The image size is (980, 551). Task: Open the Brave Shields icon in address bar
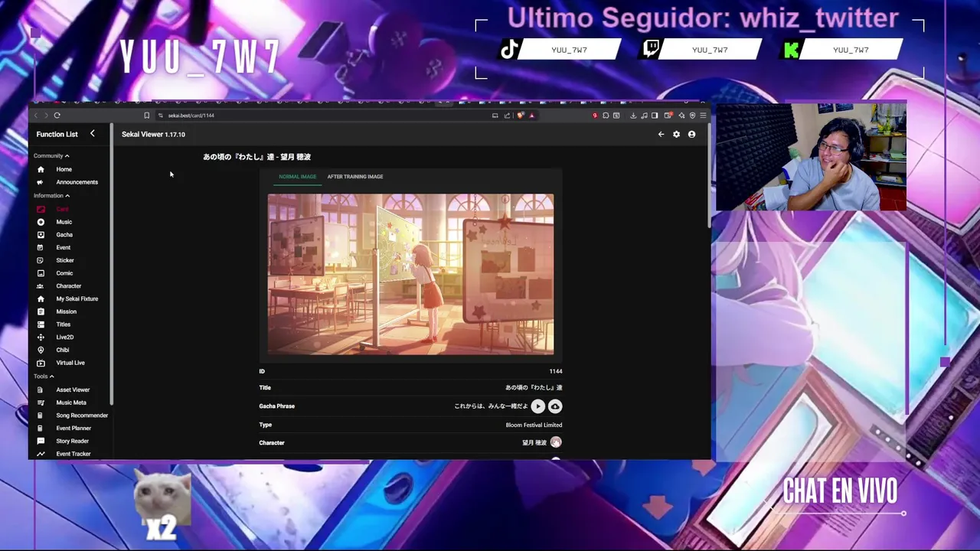pyautogui.click(x=520, y=116)
